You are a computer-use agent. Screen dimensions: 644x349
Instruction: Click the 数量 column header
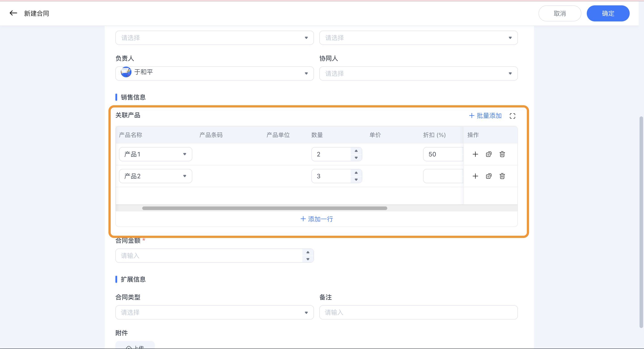[317, 135]
